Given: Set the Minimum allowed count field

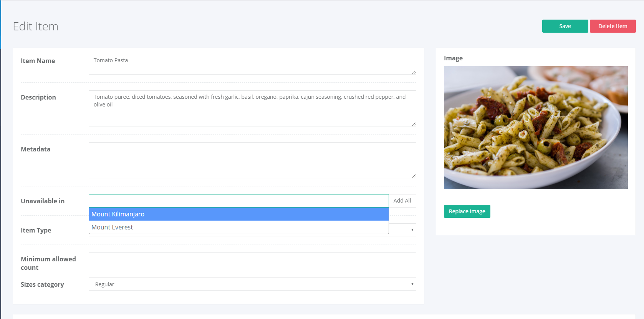Looking at the screenshot, I should (x=252, y=259).
